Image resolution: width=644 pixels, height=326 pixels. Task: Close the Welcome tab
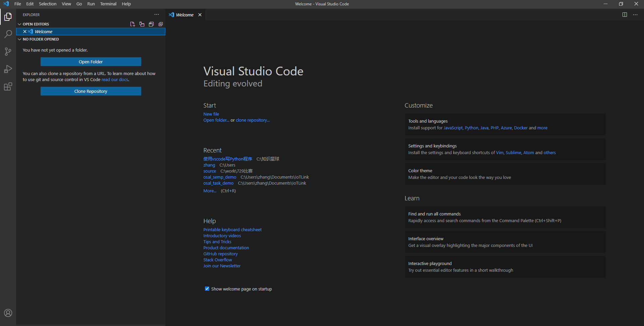click(x=200, y=15)
